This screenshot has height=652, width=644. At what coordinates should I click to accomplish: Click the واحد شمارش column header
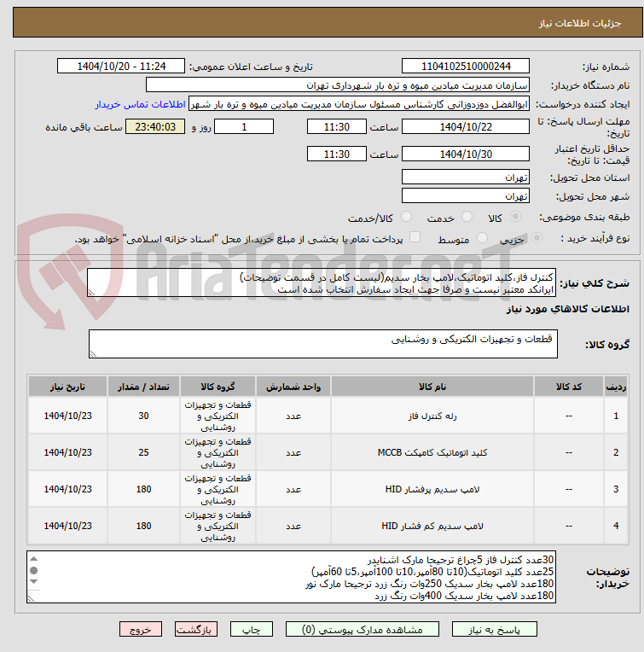pyautogui.click(x=293, y=387)
